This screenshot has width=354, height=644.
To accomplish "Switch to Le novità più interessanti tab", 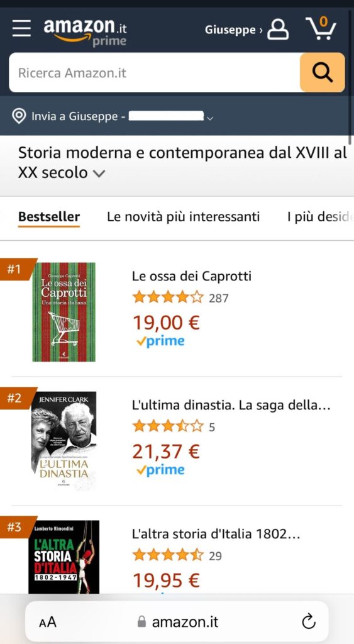I will 183,216.
